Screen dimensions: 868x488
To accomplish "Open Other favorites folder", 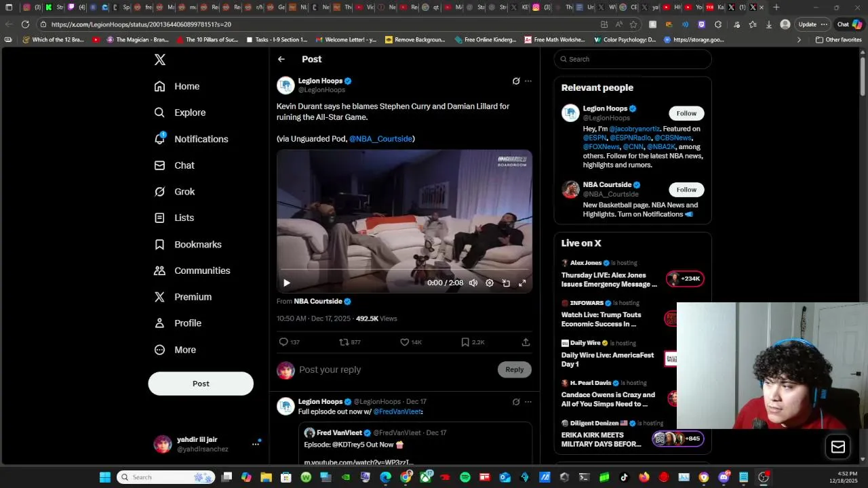I will click(838, 40).
